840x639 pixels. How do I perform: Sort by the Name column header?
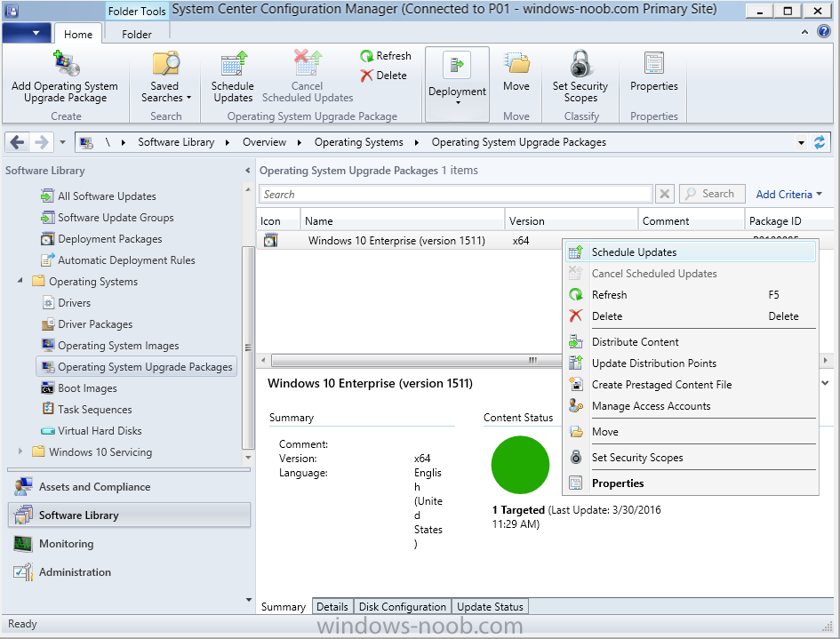[403, 220]
